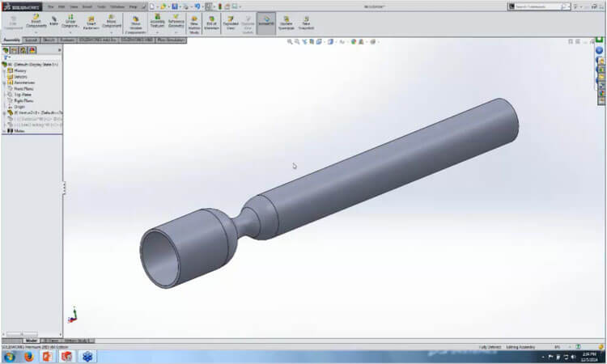Open Assembly Features tool

pyautogui.click(x=156, y=20)
